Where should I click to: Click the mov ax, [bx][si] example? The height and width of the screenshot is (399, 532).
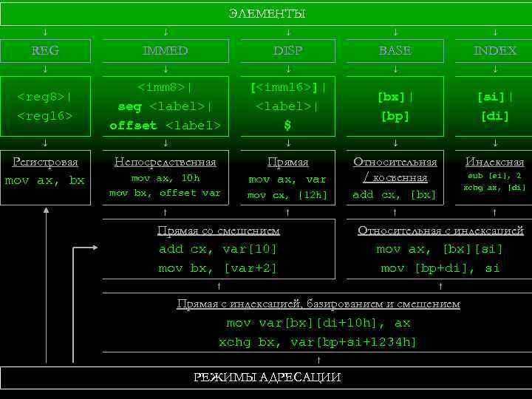pos(440,250)
